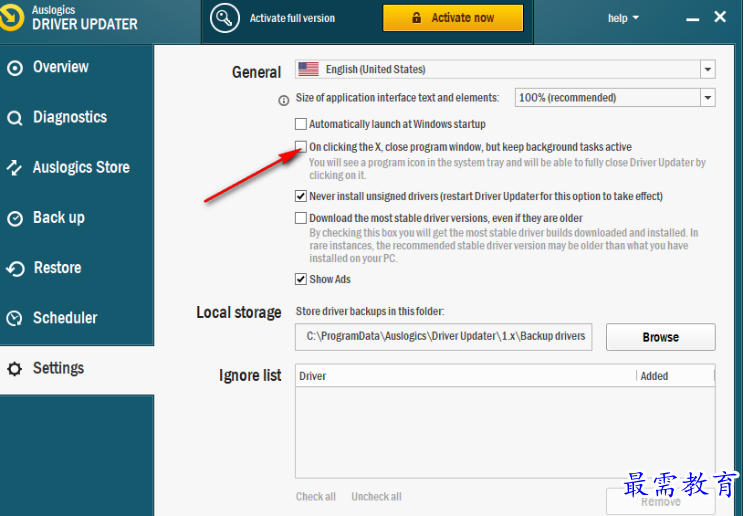Click the Activate now button

click(x=453, y=18)
